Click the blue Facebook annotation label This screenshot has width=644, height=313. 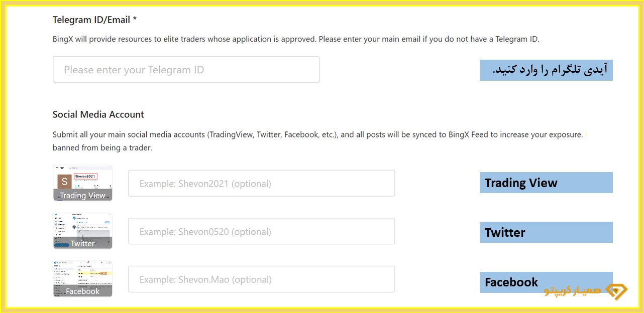pos(546,282)
